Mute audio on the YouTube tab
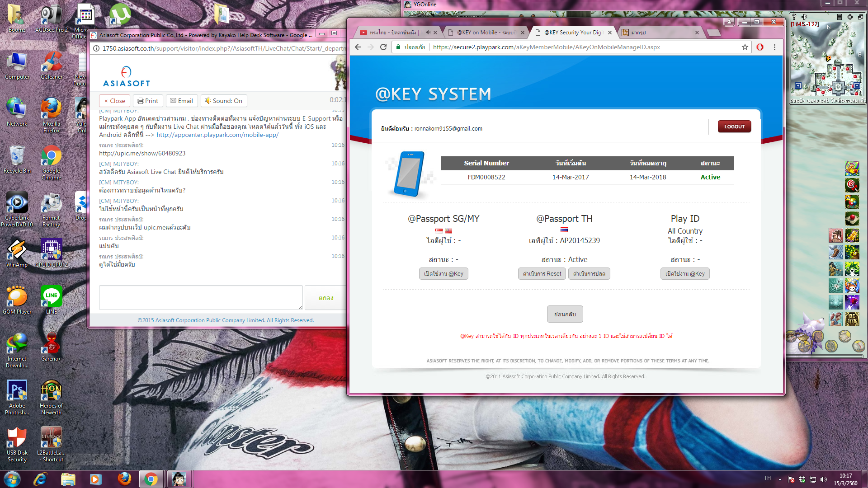The height and width of the screenshot is (488, 868). 428,33
